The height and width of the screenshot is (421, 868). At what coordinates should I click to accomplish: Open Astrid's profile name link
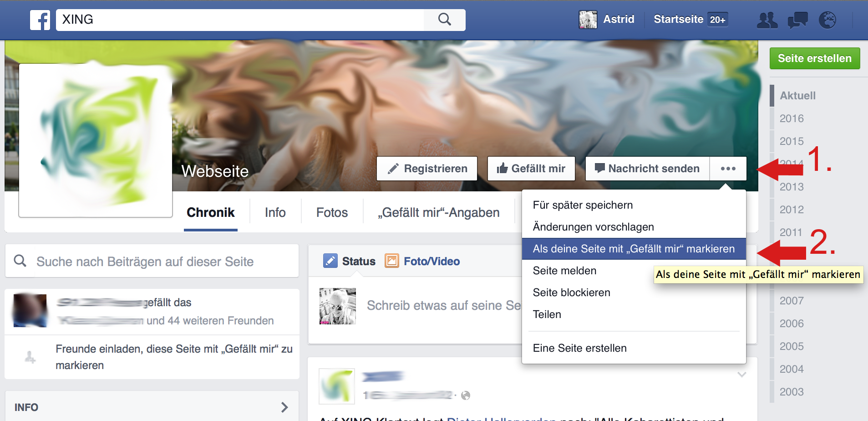619,19
